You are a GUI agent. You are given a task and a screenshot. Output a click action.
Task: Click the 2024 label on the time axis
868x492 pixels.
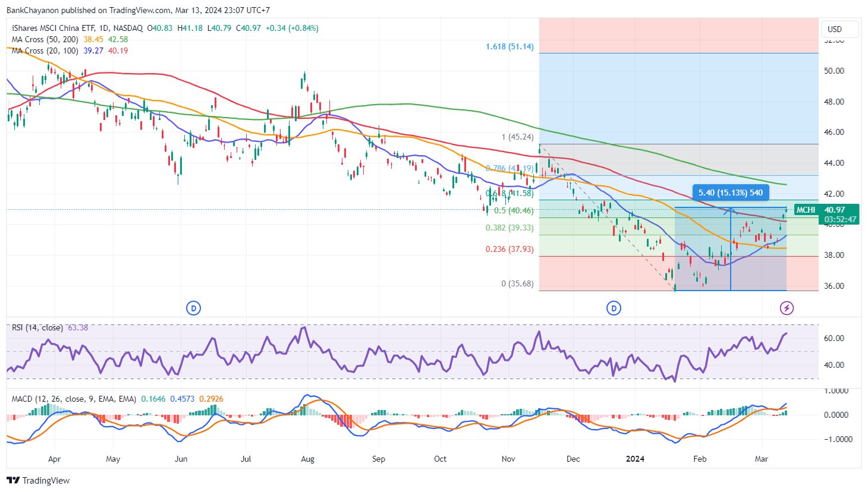[x=634, y=459]
